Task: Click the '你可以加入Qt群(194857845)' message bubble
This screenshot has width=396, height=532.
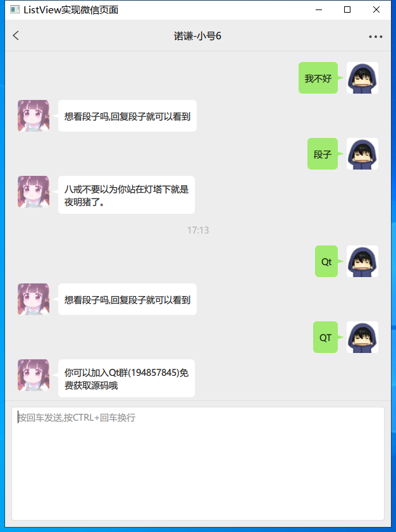Action: click(127, 378)
